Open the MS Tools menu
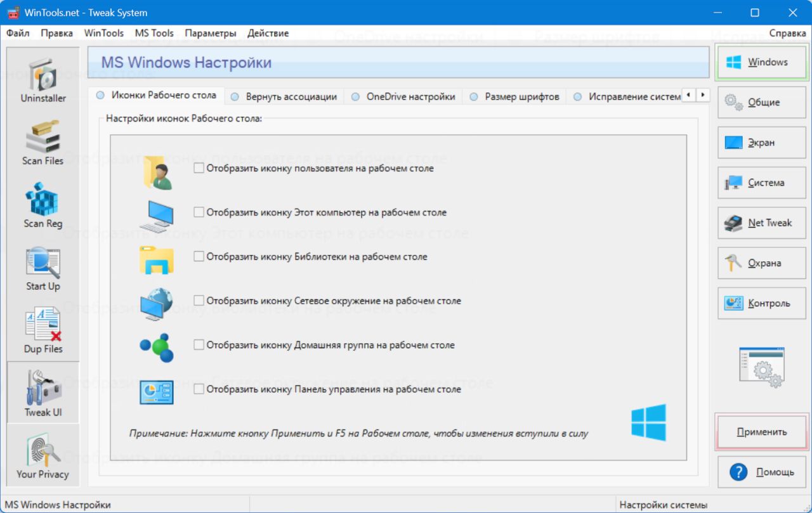This screenshot has width=812, height=513. pos(154,33)
